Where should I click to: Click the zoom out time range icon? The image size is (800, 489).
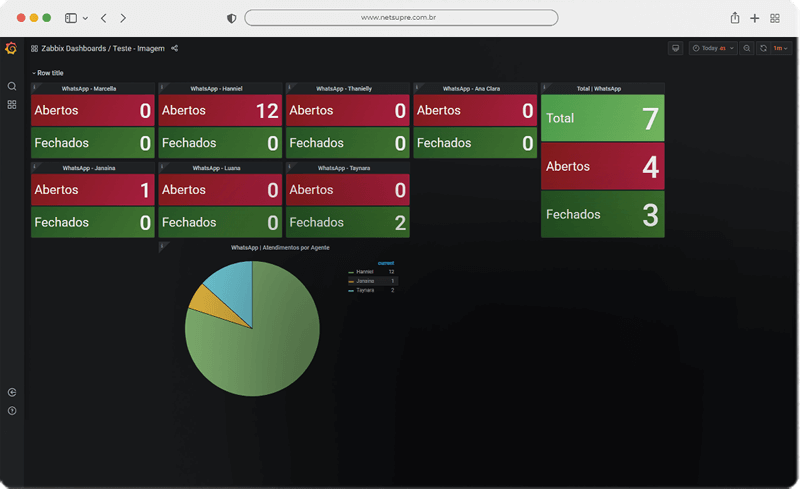tap(747, 48)
